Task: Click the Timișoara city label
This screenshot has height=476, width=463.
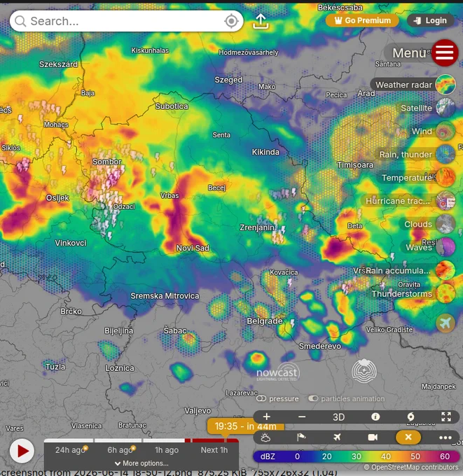Action: coord(355,164)
